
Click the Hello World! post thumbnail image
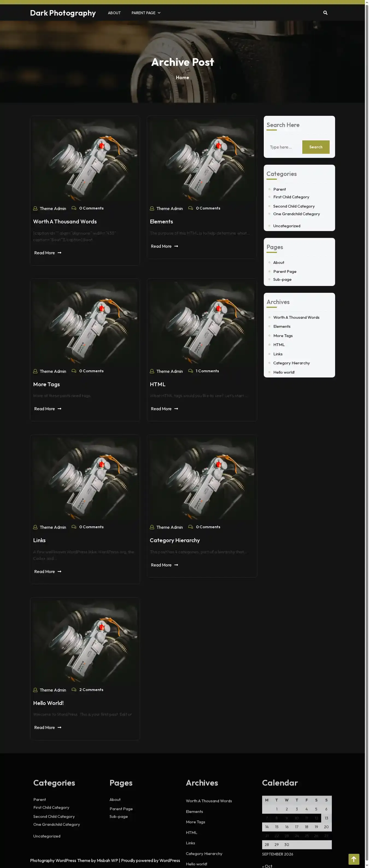pyautogui.click(x=85, y=641)
